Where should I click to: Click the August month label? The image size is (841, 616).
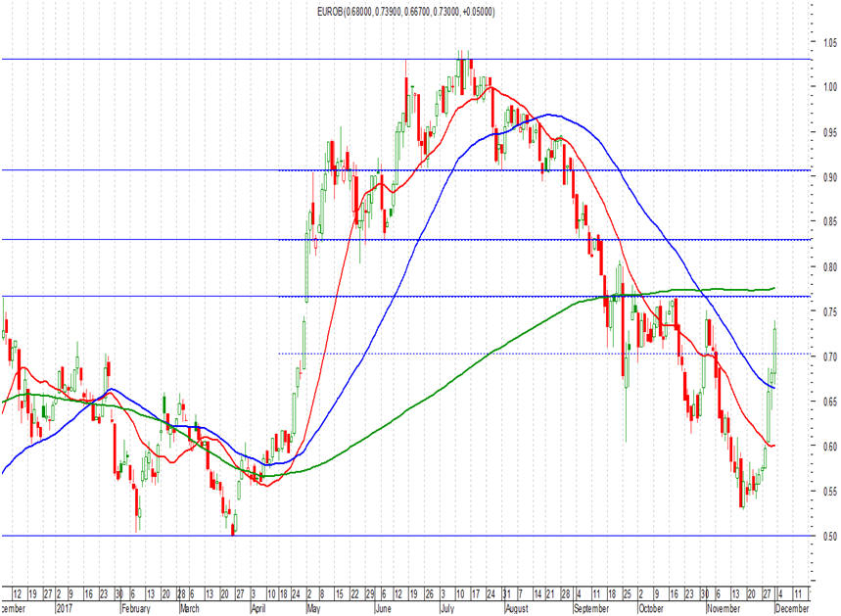(x=517, y=608)
